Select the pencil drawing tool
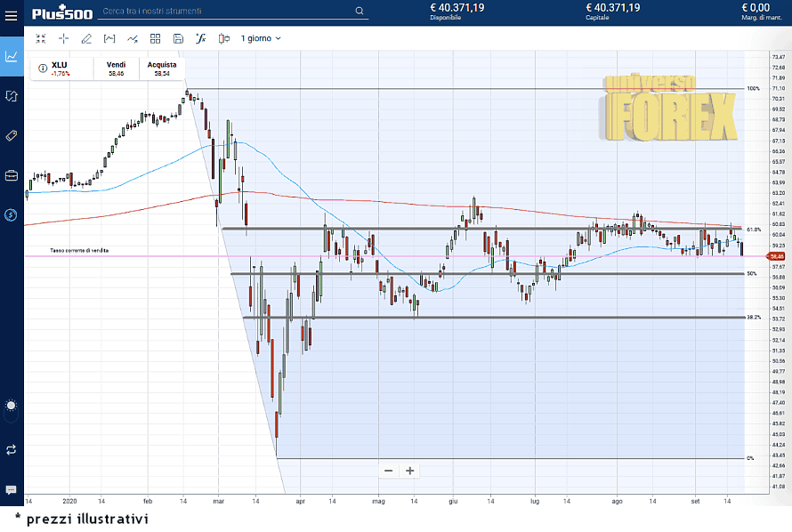792x532 pixels. coord(86,38)
